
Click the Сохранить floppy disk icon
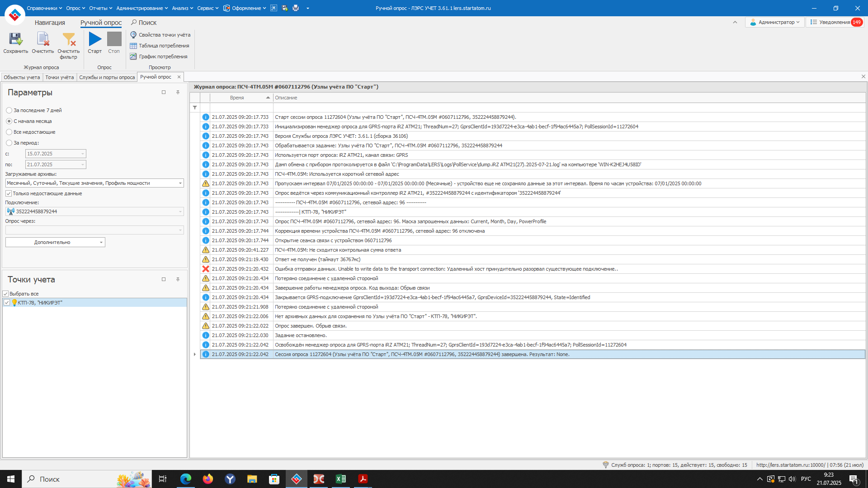pyautogui.click(x=16, y=39)
